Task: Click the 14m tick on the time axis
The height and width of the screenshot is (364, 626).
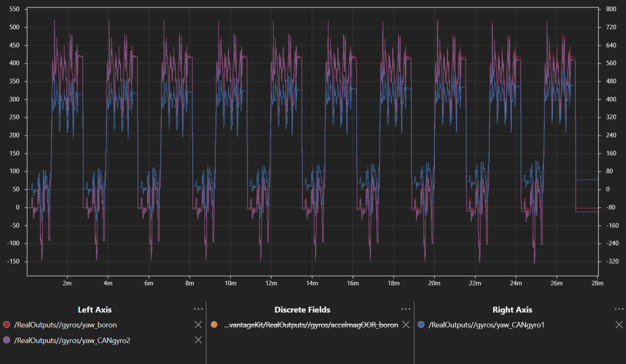Action: tap(312, 283)
